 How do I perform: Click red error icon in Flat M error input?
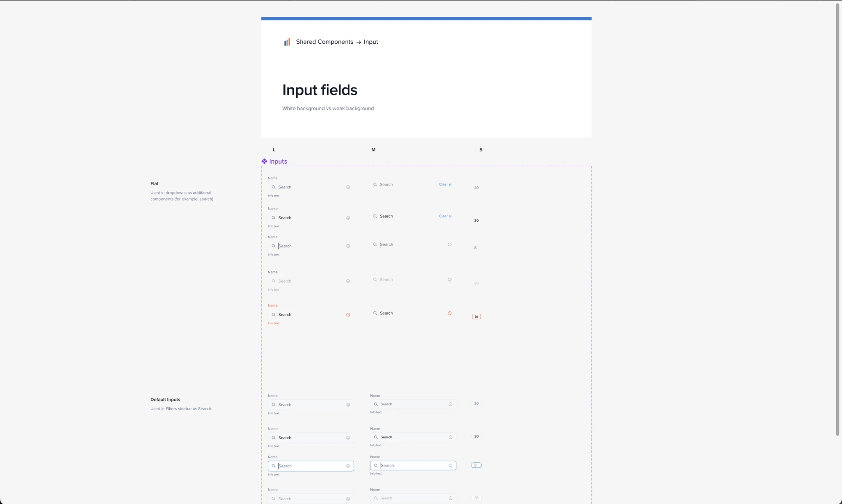450,313
